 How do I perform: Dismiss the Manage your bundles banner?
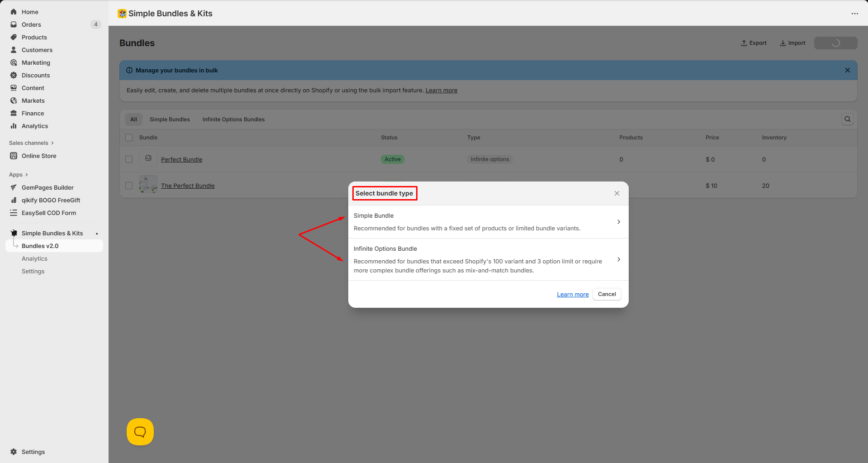(x=847, y=70)
